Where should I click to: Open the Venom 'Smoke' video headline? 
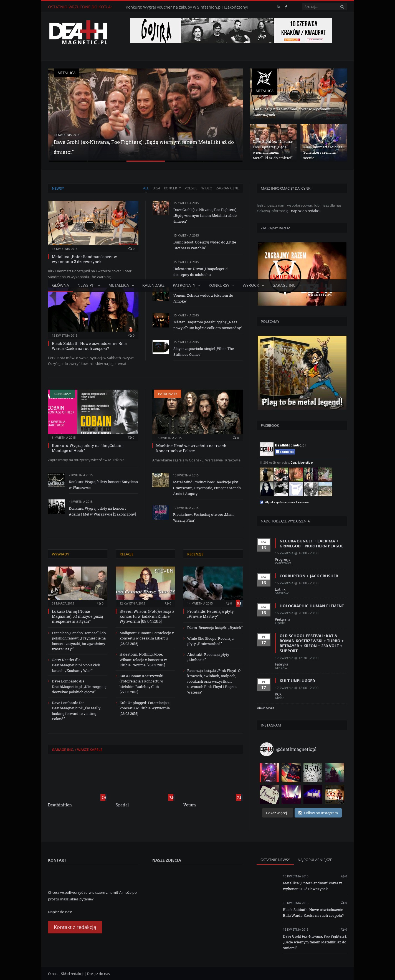[x=203, y=298]
